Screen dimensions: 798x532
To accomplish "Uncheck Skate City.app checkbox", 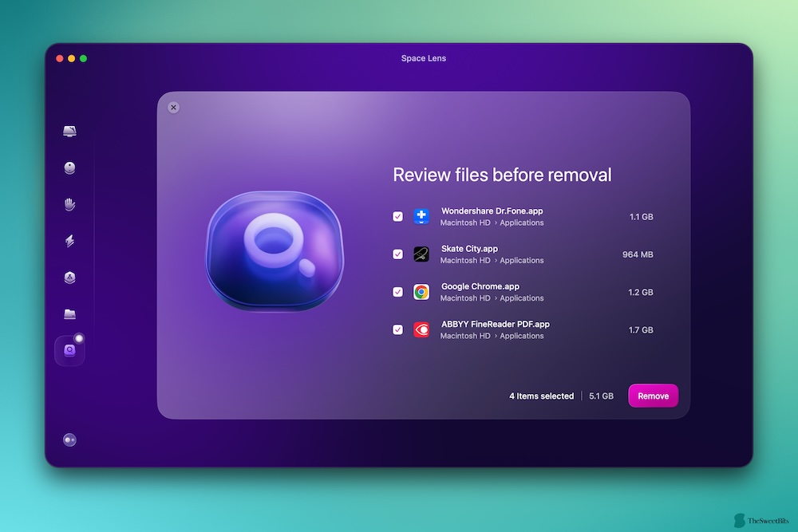I will click(x=398, y=254).
